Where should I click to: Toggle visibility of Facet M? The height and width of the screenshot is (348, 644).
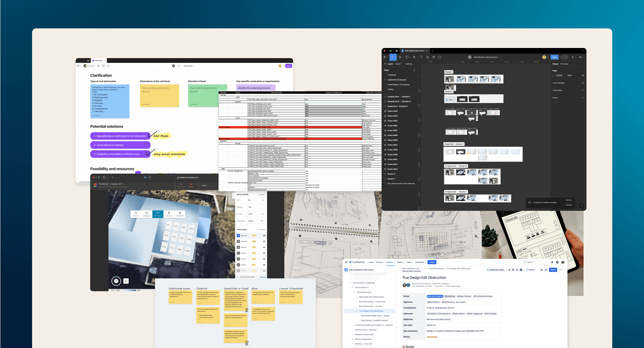[264, 242]
